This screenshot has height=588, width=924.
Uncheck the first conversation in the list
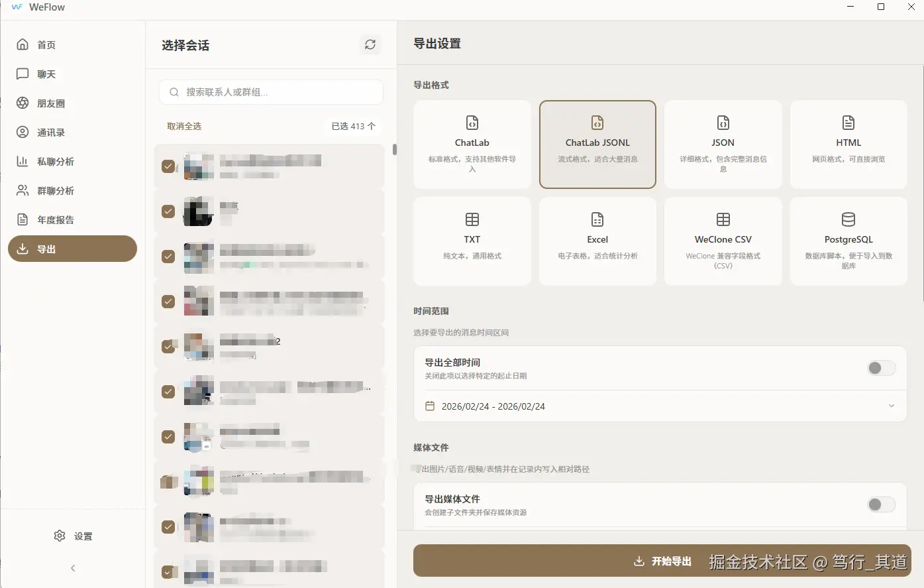click(168, 166)
